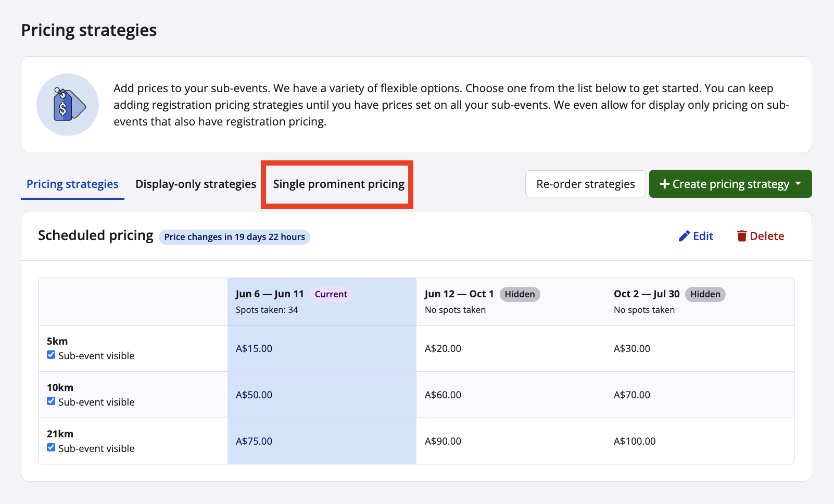Select the A$15.00 current price for 5km

point(254,349)
